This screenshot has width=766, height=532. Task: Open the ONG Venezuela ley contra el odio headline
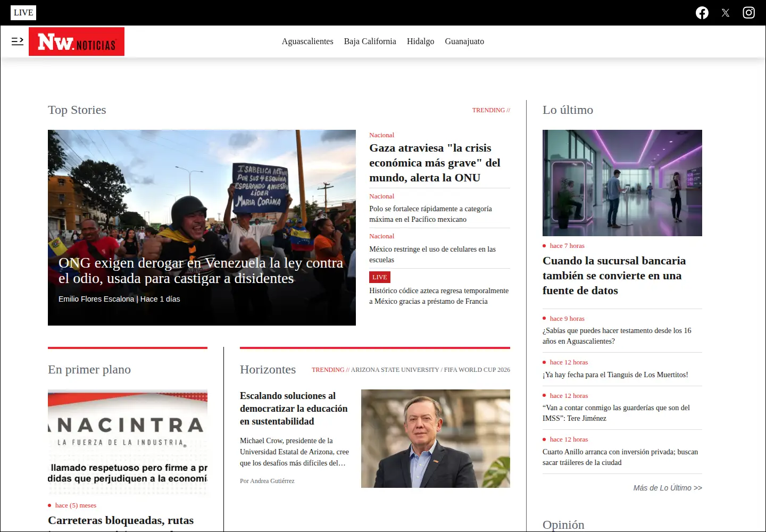click(x=201, y=271)
